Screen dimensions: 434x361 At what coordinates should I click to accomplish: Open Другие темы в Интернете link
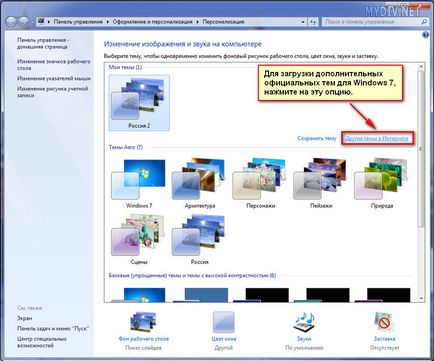tap(376, 138)
